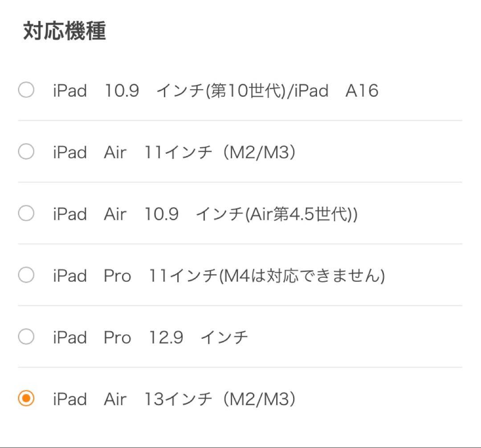Select the iPad Pro 12.9 インチ option
481x448 pixels.
tap(26, 337)
